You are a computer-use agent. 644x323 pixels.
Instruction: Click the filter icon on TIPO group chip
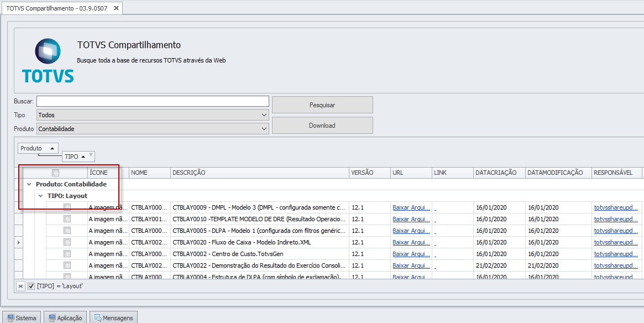click(91, 155)
